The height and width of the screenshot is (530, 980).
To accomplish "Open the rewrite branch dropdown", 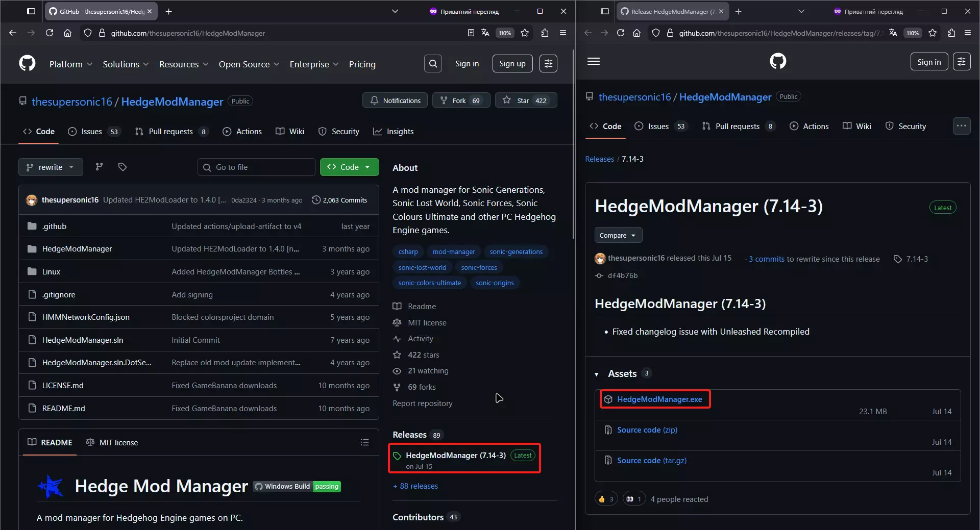I will (51, 167).
